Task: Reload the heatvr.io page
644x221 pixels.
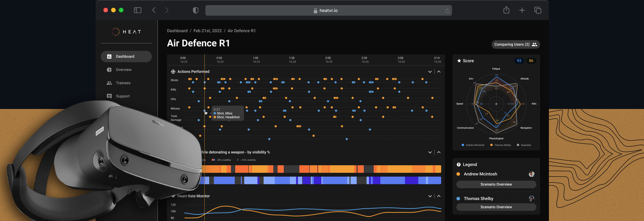Action: pyautogui.click(x=447, y=11)
